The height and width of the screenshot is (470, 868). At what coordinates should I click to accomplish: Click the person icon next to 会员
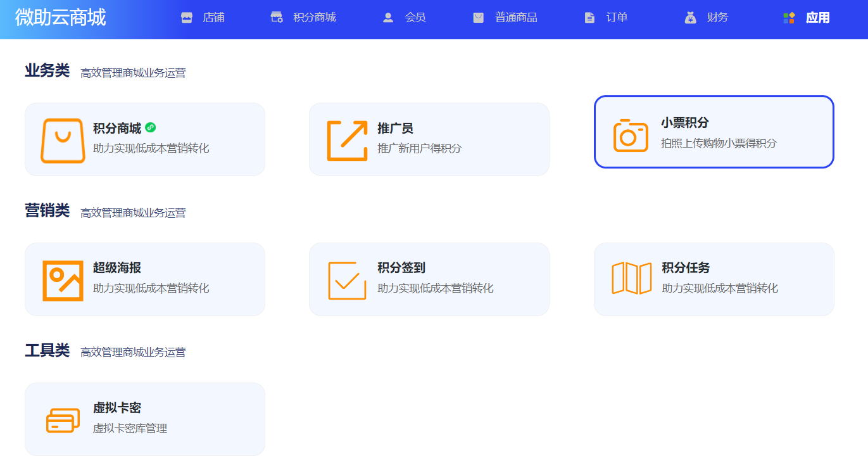pos(388,18)
